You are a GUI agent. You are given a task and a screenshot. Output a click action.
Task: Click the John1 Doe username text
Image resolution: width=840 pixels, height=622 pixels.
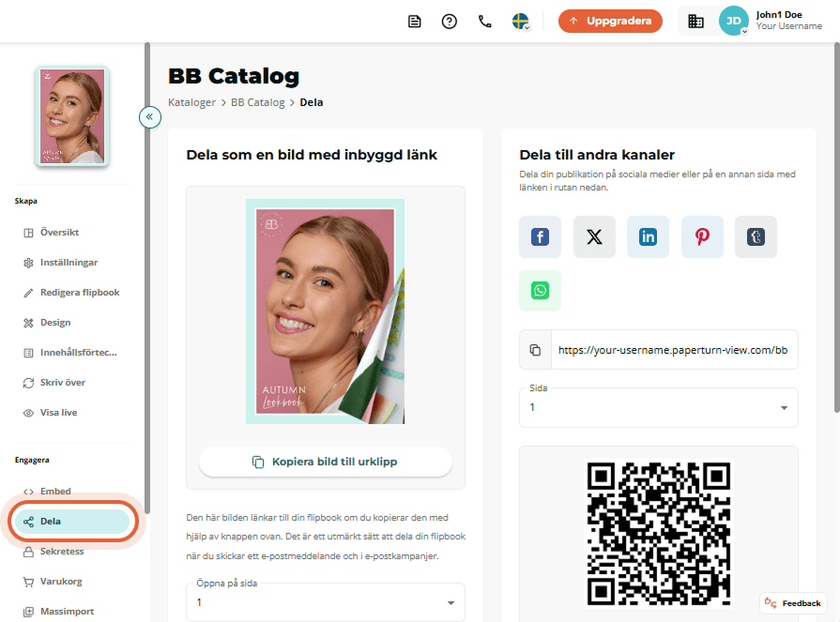[x=779, y=15]
